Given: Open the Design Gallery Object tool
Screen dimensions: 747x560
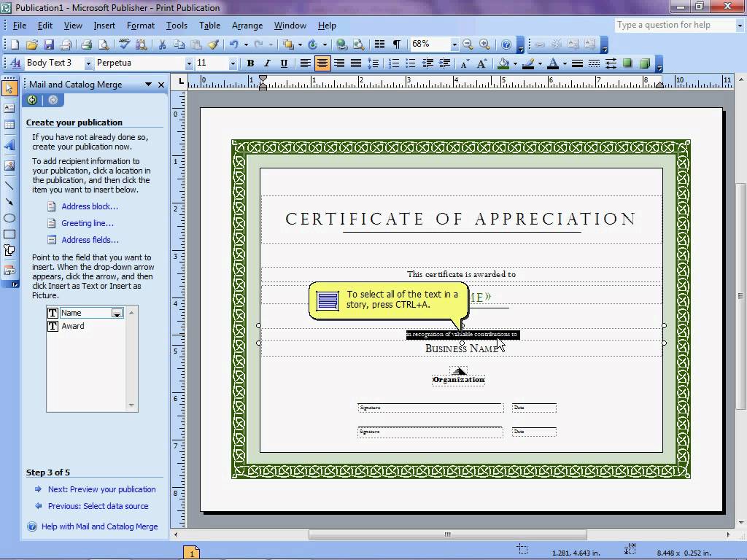Looking at the screenshot, I should [10, 270].
